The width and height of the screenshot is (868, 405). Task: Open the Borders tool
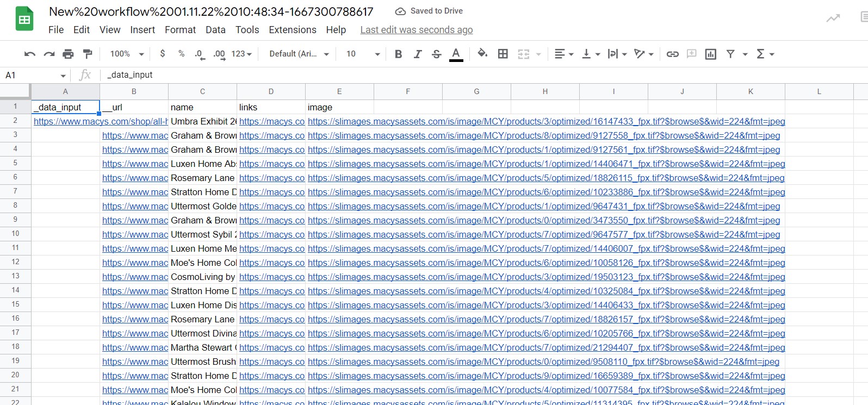click(x=503, y=54)
